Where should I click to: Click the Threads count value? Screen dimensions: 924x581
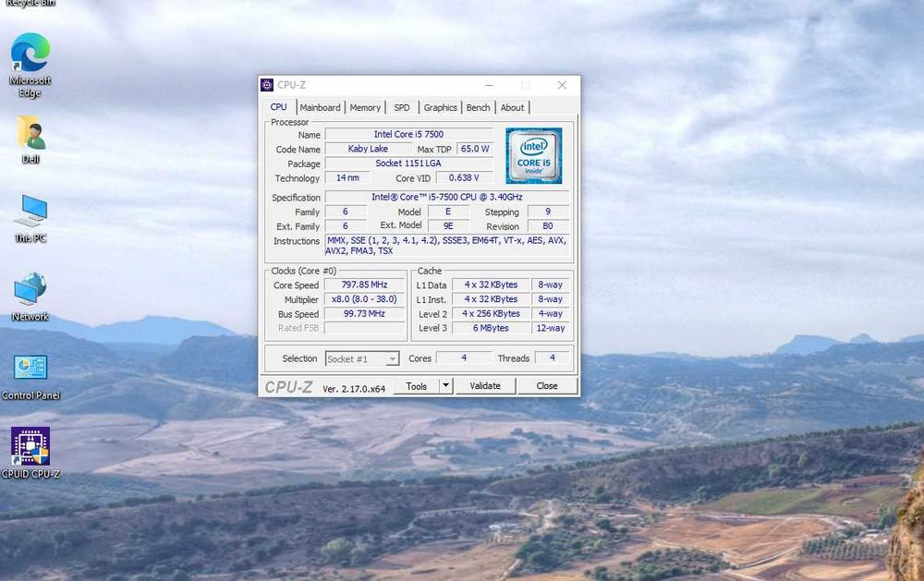point(553,357)
